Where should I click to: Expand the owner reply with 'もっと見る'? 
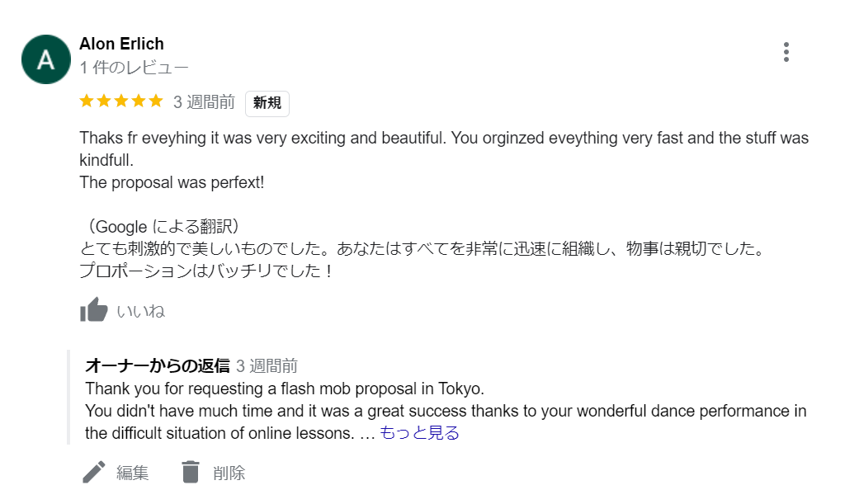click(419, 433)
